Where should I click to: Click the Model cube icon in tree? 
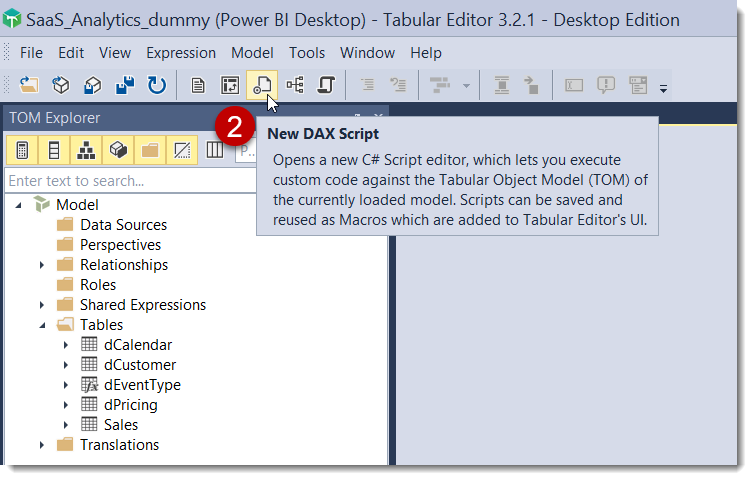tap(42, 204)
